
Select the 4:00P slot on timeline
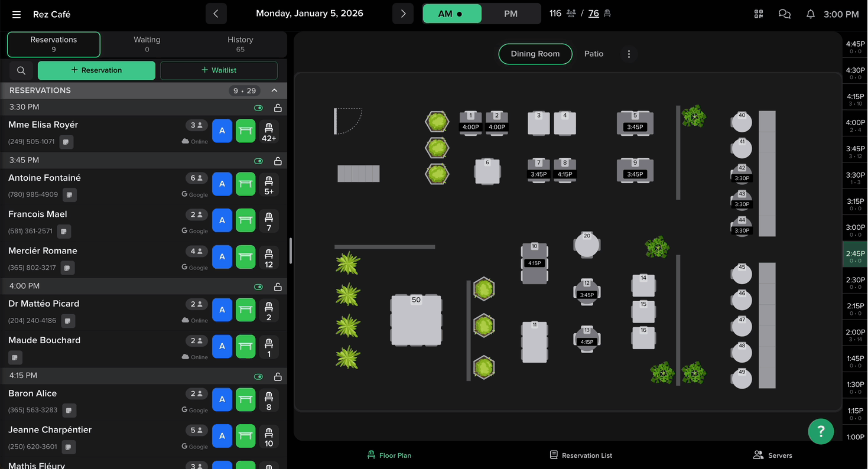[855, 125]
